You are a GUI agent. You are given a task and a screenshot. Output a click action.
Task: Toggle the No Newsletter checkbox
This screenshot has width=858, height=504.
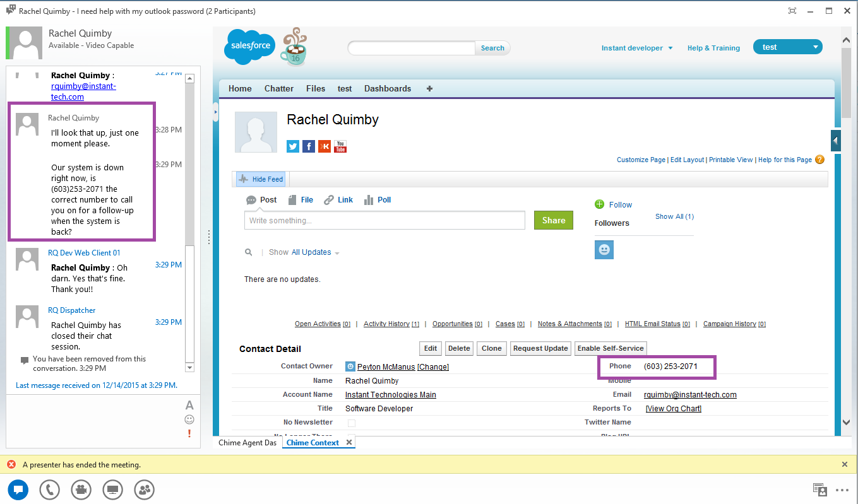click(352, 423)
